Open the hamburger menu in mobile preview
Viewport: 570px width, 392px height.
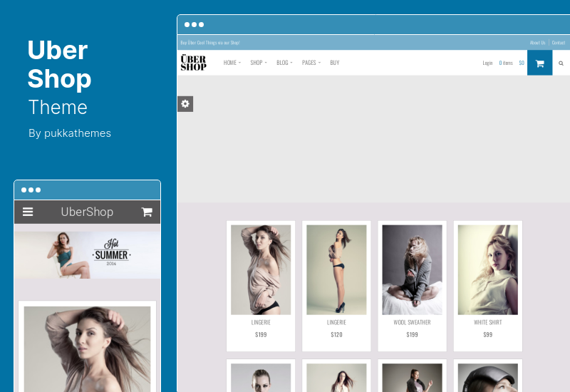click(x=28, y=212)
